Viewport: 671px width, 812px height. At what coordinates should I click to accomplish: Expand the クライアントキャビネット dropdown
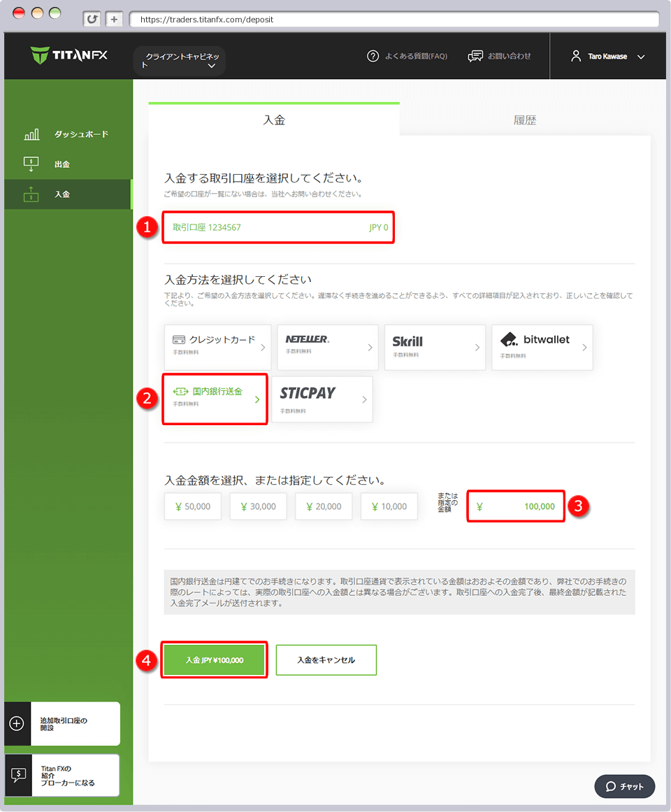click(179, 61)
